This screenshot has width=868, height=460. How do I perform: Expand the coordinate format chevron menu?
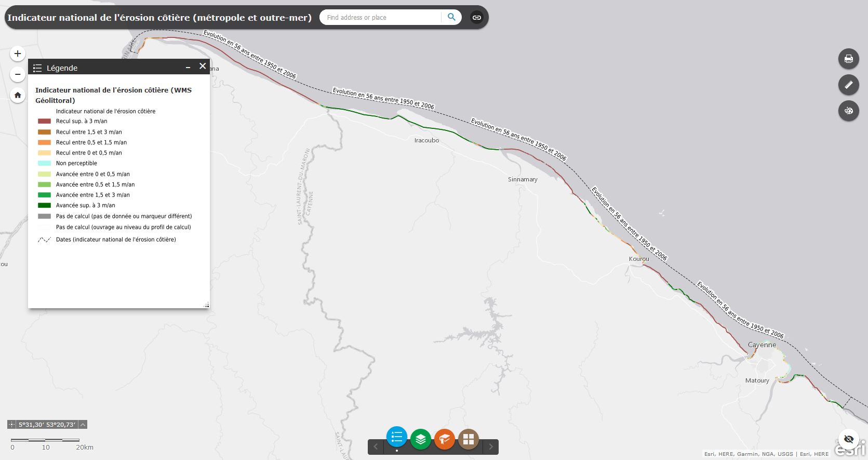(83, 425)
